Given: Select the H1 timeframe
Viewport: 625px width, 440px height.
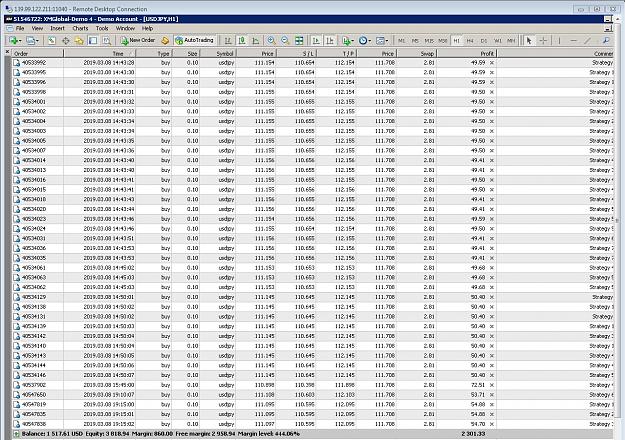Looking at the screenshot, I should (456, 41).
